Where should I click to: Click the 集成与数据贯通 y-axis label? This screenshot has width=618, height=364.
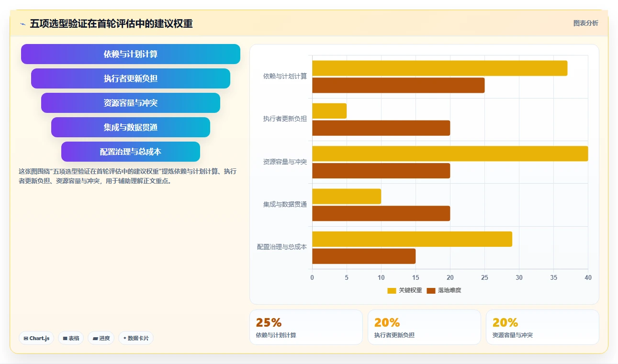[285, 204]
